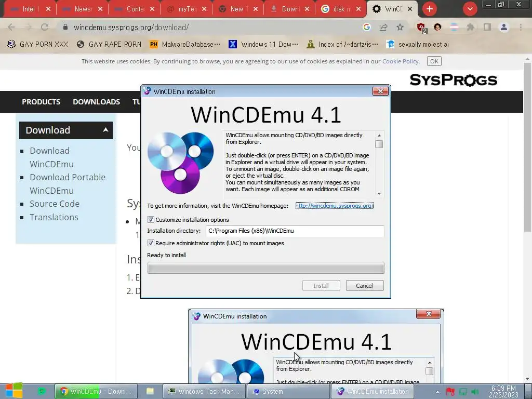Open the MalwareDatabase bookmark
532x399 pixels.
tap(184, 45)
